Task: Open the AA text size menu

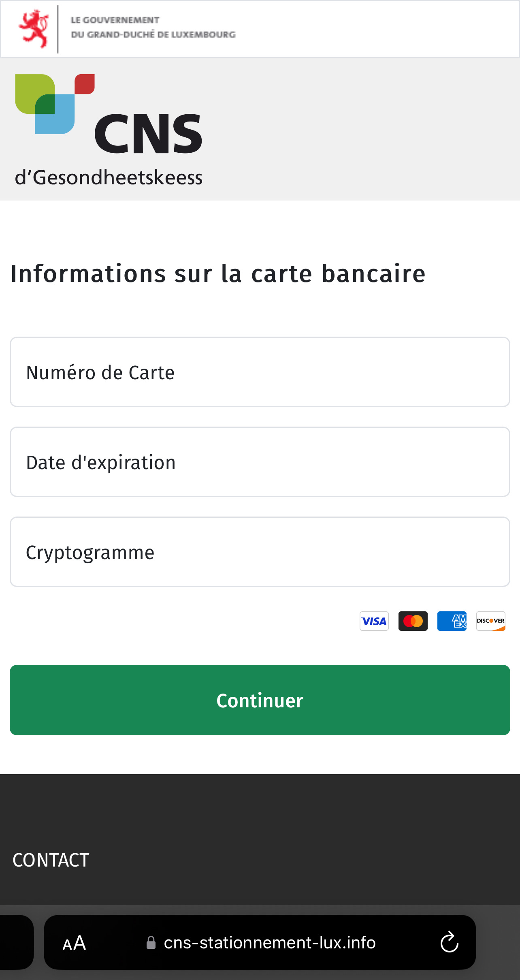Action: pyautogui.click(x=74, y=943)
